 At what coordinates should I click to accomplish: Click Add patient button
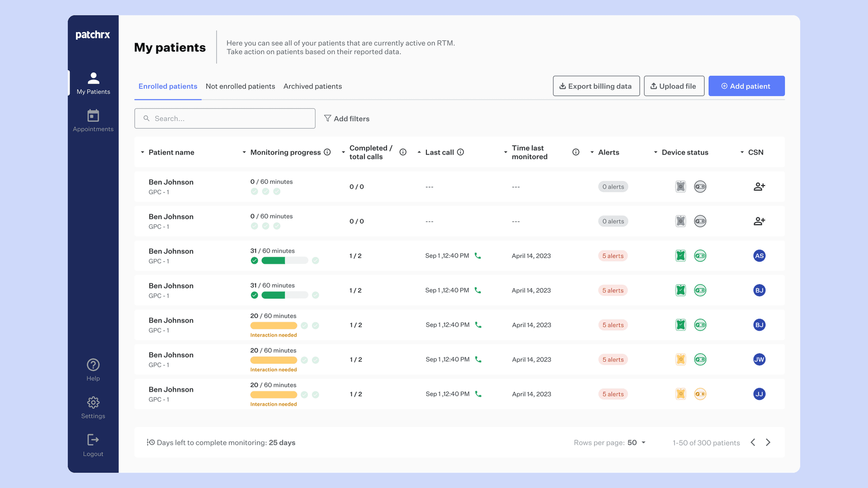tap(746, 86)
